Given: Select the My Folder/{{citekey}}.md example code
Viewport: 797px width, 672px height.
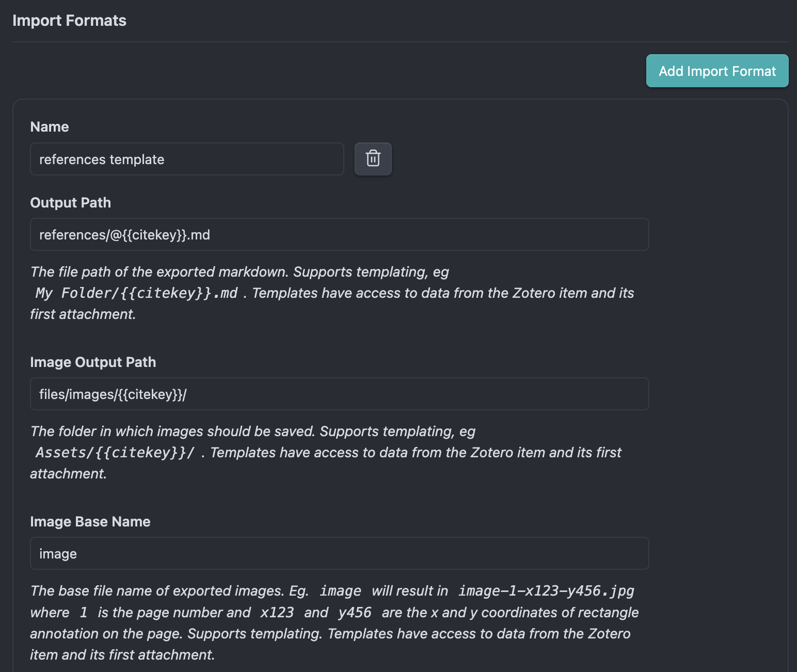Looking at the screenshot, I should (136, 293).
